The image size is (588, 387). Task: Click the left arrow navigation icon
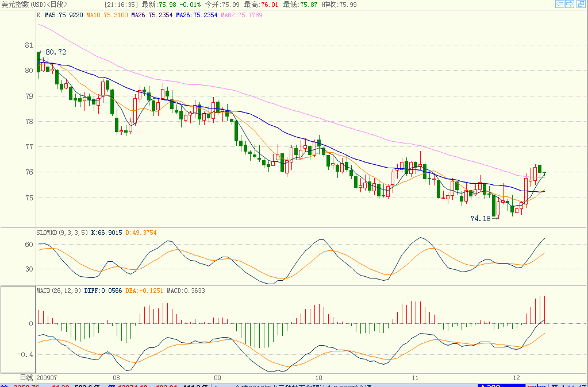tap(560, 4)
